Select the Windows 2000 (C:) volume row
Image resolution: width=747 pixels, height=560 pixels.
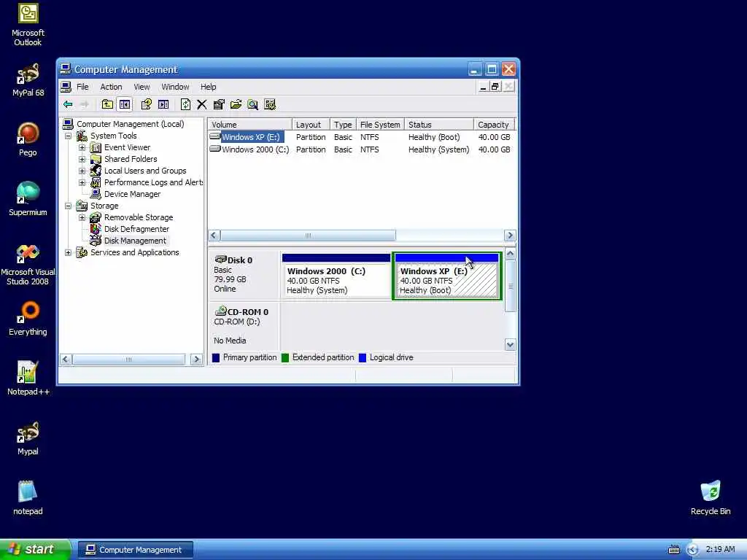pyautogui.click(x=362, y=149)
